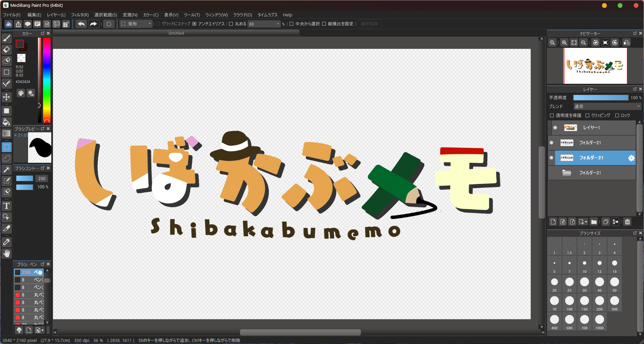Select the Eraser tool
The height and width of the screenshot is (344, 644).
(x=6, y=50)
